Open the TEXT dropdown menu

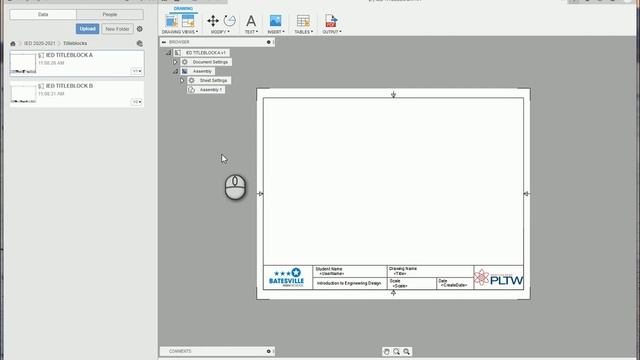pos(251,32)
